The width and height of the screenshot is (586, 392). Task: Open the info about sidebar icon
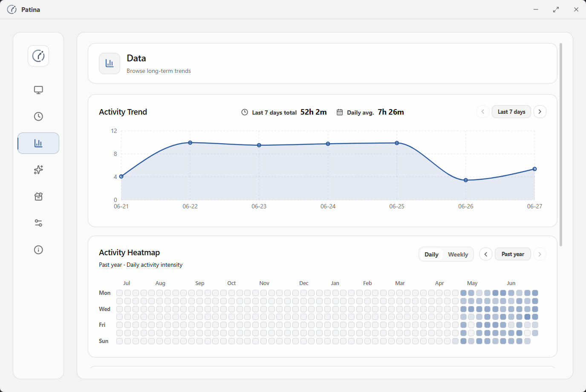(x=38, y=250)
